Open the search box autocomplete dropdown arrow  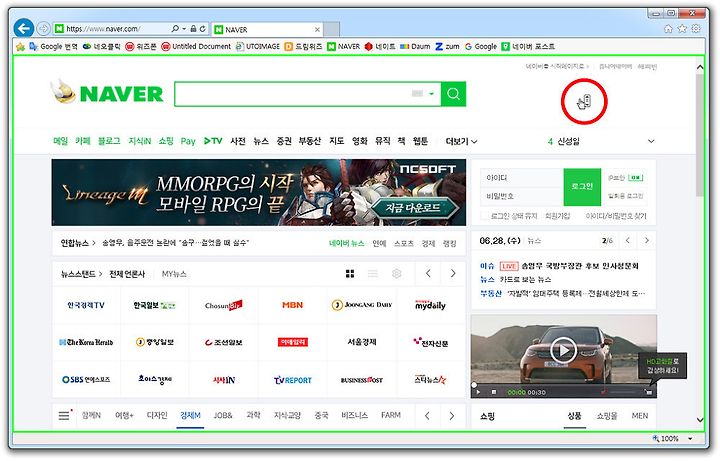pyautogui.click(x=431, y=94)
